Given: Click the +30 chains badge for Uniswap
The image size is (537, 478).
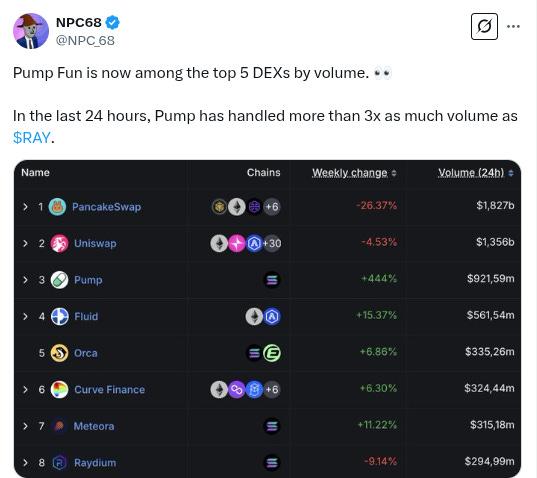Looking at the screenshot, I should 272,243.
